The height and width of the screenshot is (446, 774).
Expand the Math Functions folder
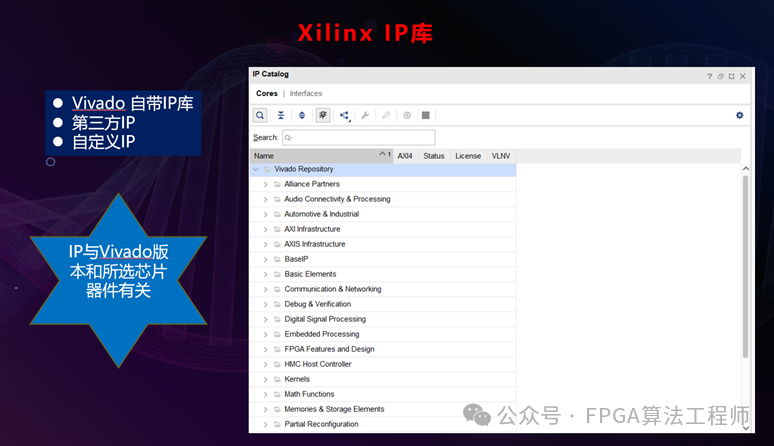[x=266, y=394]
